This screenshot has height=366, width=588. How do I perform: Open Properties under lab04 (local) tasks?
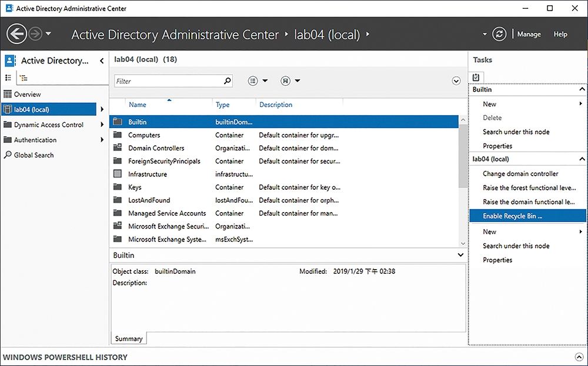[497, 260]
